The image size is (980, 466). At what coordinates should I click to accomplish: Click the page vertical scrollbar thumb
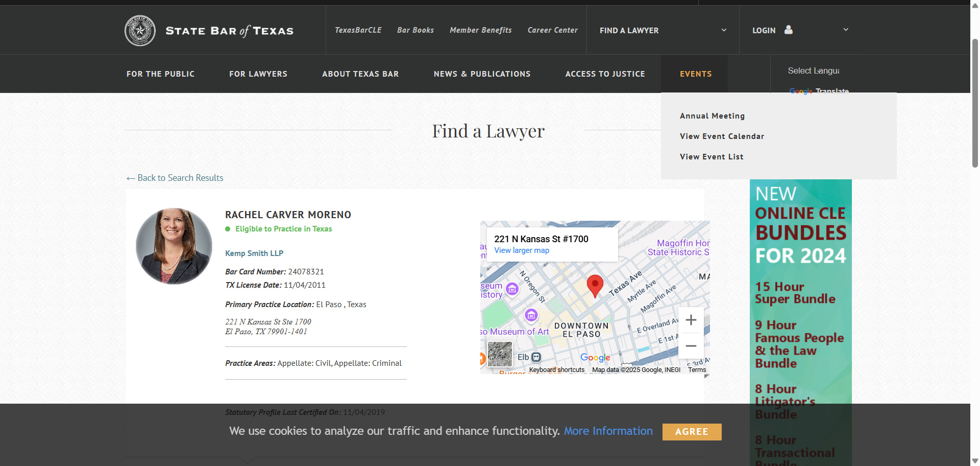pyautogui.click(x=975, y=102)
